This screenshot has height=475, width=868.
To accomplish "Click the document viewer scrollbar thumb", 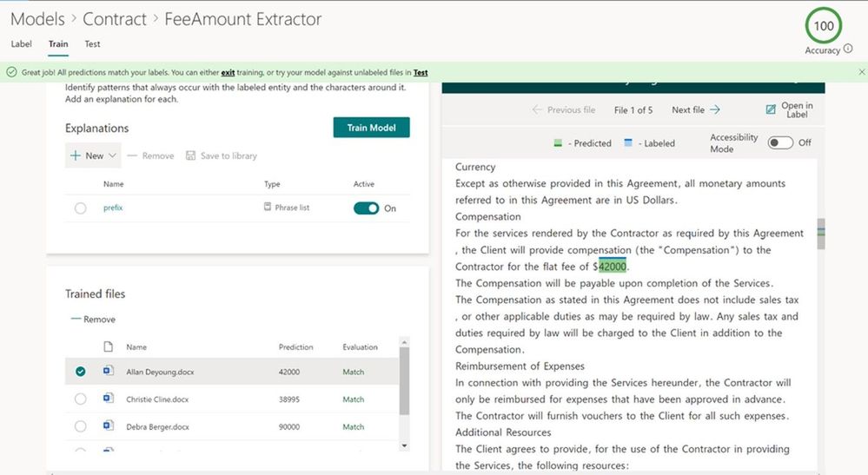I will click(x=821, y=234).
